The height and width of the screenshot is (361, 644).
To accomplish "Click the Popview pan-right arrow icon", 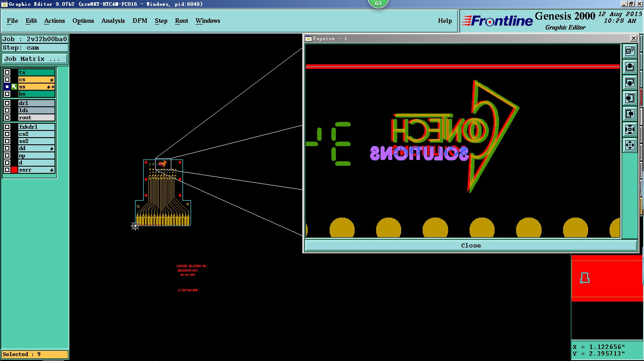I will click(630, 114).
